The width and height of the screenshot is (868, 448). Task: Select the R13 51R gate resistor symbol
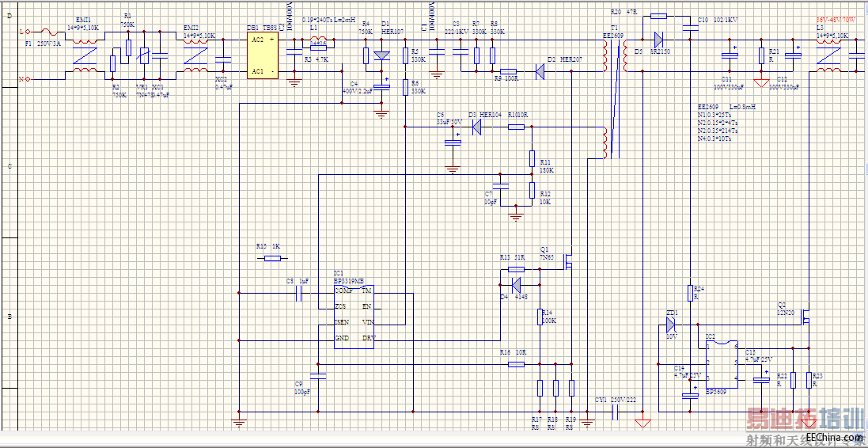pos(516,269)
